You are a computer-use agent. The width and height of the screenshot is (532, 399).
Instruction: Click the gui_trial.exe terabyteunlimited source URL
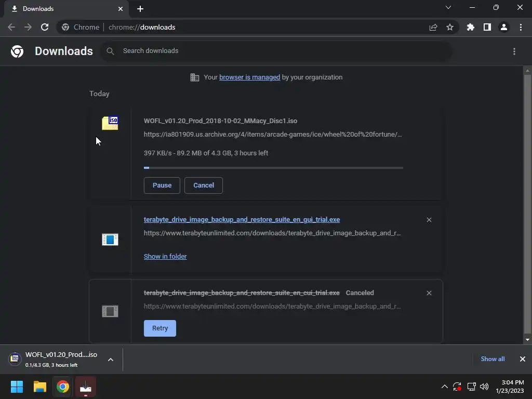(x=272, y=233)
